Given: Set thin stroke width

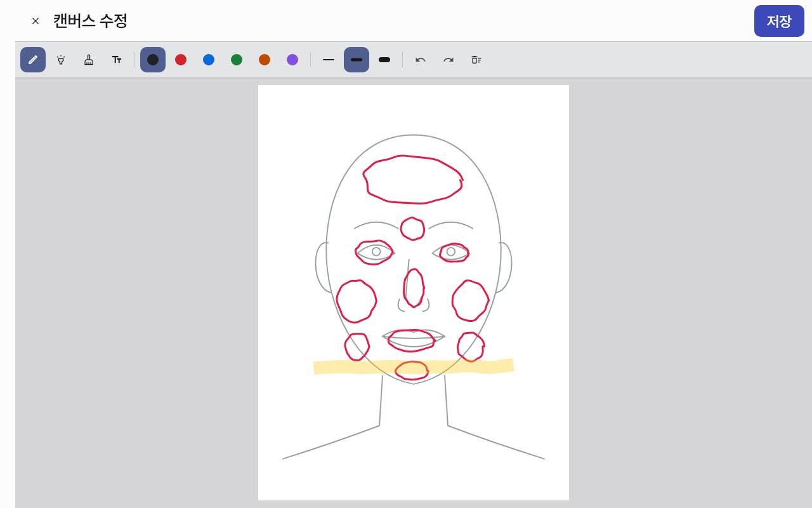Looking at the screenshot, I should click(329, 60).
